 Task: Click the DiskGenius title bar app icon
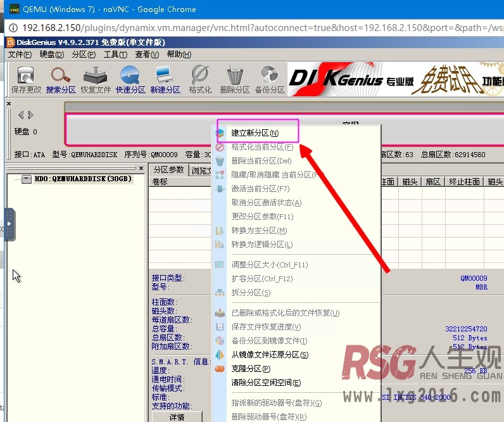point(11,42)
